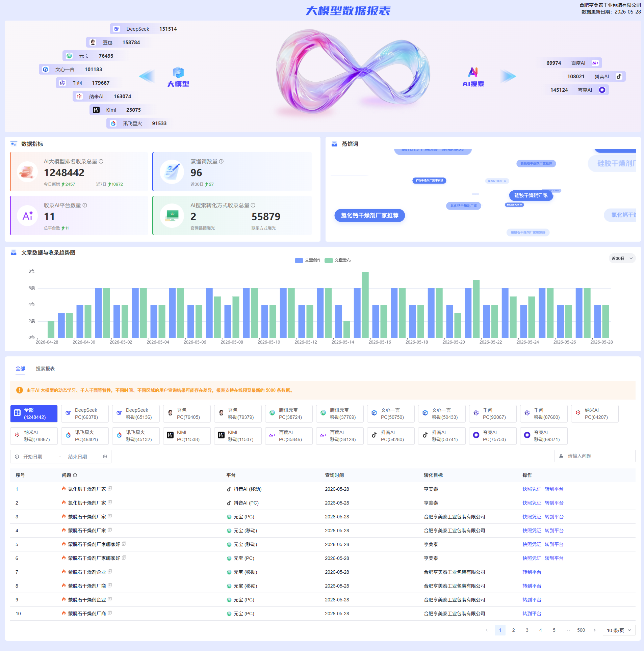Image resolution: width=644 pixels, height=651 pixels.
Task: Open the 10 条/页 page size dropdown
Action: tap(619, 630)
